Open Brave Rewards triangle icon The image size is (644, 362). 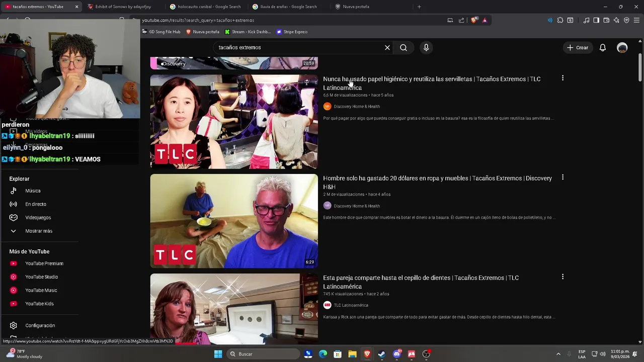485,20
